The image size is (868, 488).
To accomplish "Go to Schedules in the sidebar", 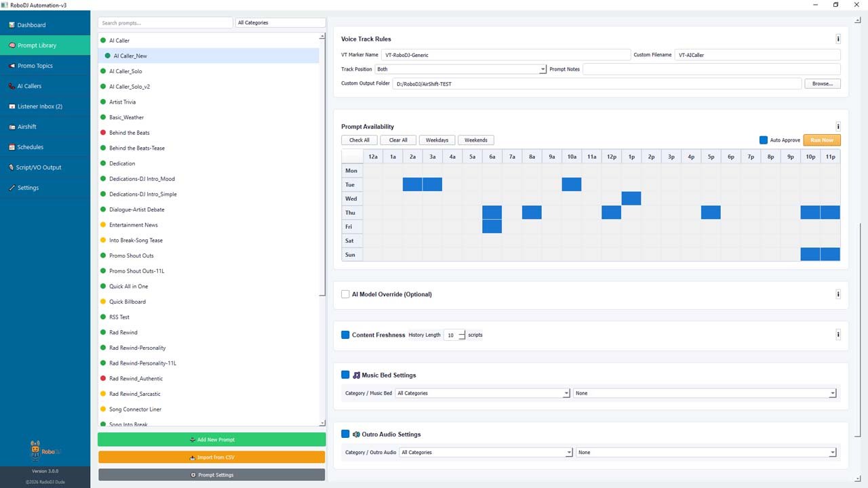I will tap(30, 147).
